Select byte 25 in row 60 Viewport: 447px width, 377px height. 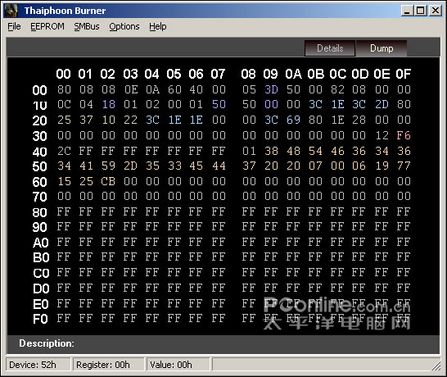point(86,181)
